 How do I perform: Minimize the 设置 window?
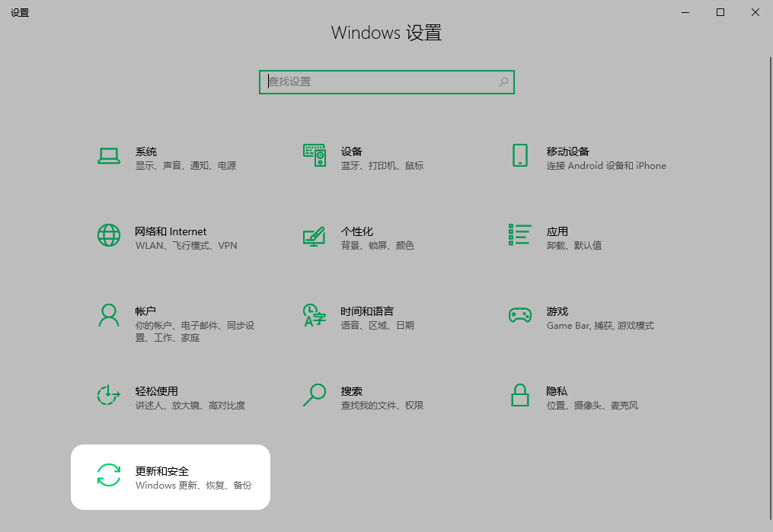685,12
